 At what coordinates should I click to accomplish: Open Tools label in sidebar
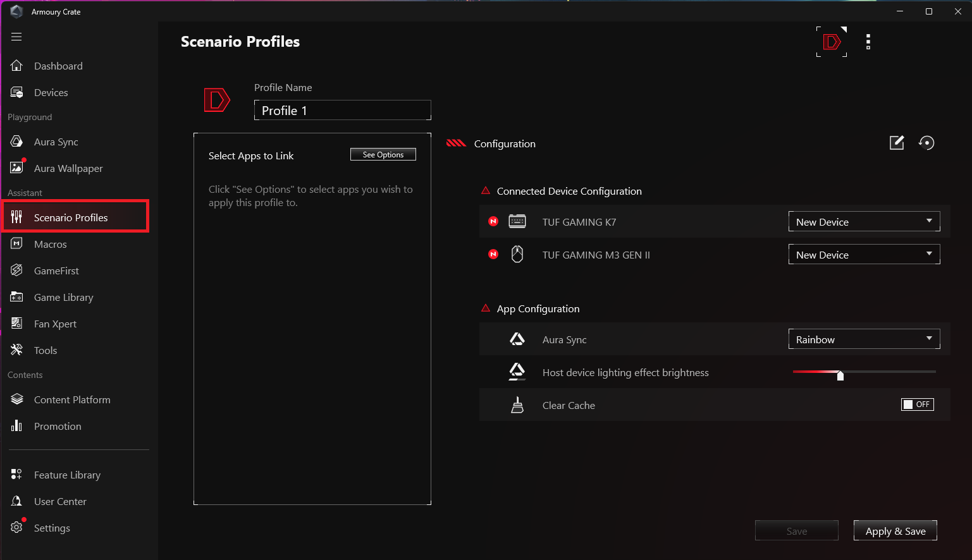[x=46, y=350]
